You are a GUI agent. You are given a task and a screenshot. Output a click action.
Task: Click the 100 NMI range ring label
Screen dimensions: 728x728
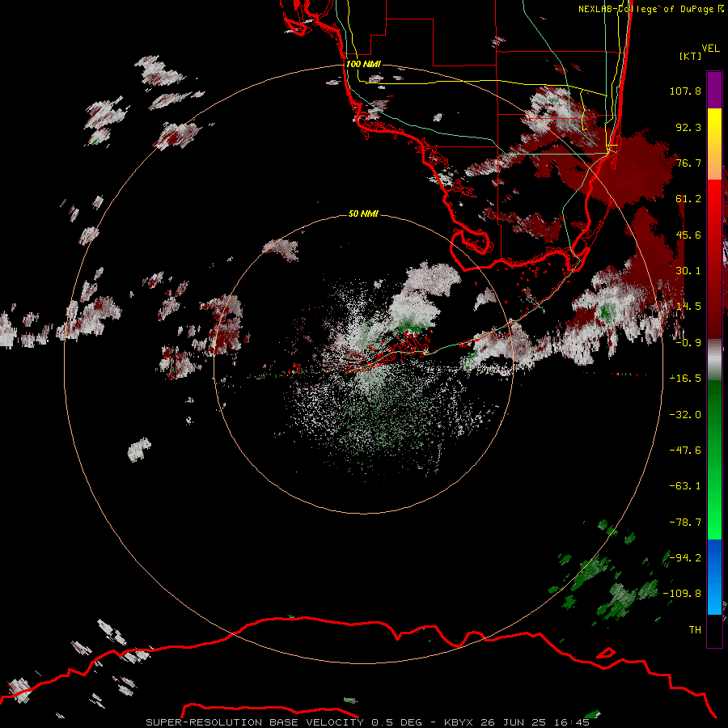pyautogui.click(x=363, y=64)
